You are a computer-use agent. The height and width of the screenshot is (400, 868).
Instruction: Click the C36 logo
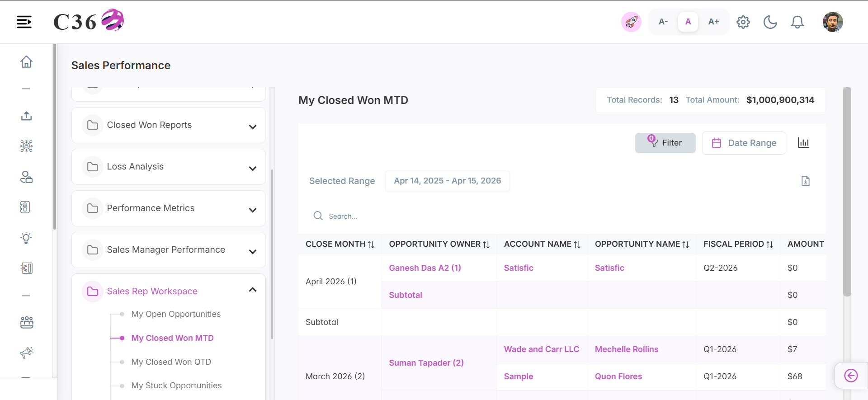pyautogui.click(x=89, y=21)
